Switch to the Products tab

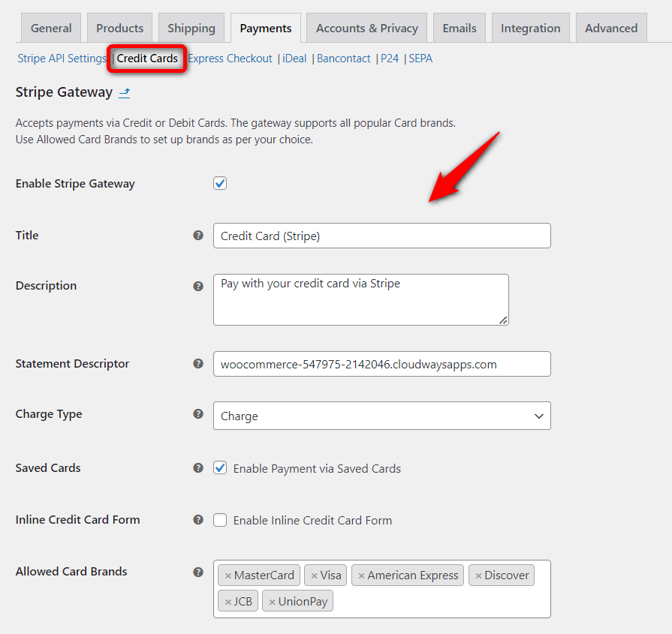(x=119, y=28)
